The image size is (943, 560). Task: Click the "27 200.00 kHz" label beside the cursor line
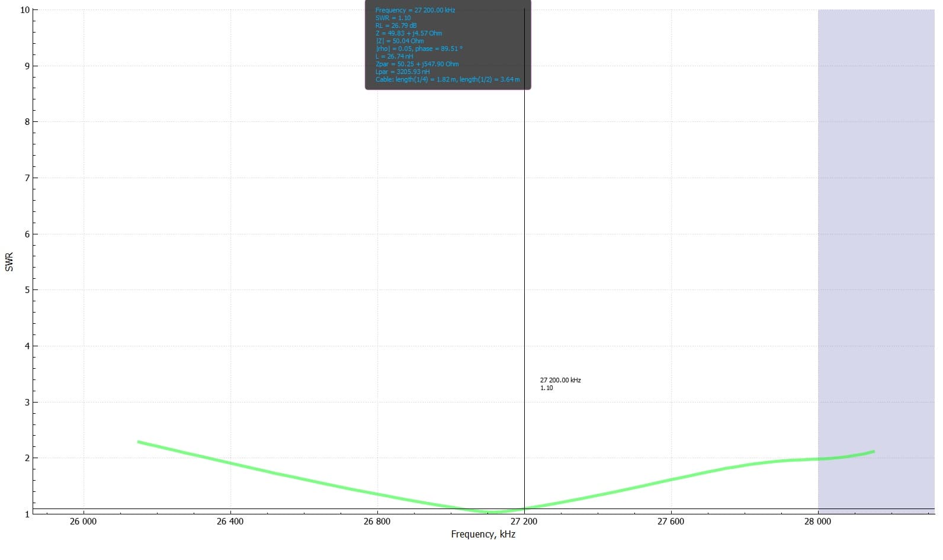(560, 380)
